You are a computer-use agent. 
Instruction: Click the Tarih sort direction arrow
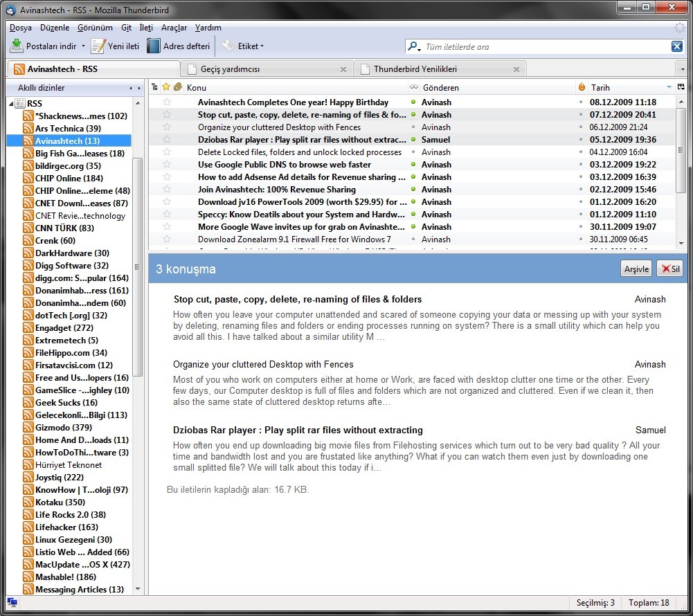click(669, 87)
